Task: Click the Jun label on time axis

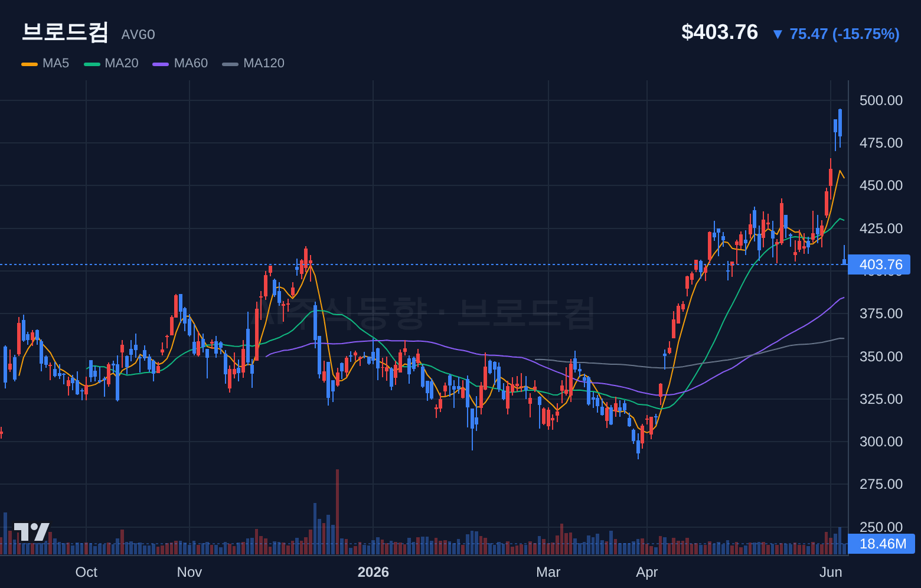Action: point(831,572)
